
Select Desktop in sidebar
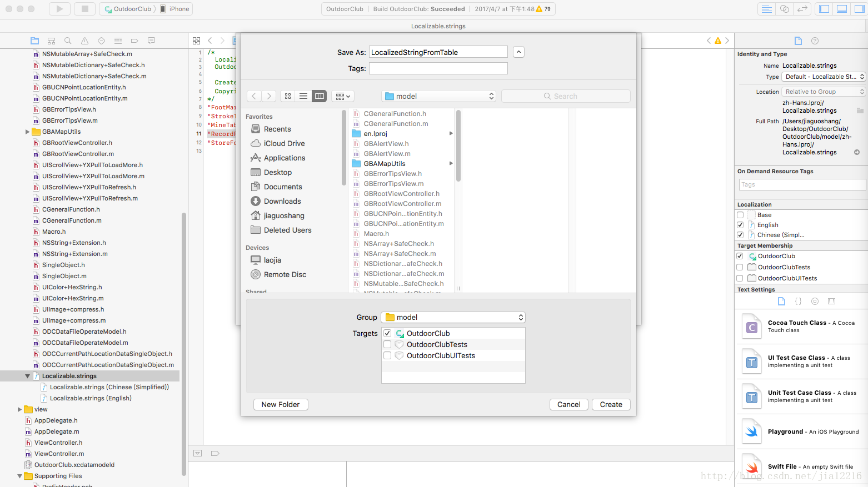pyautogui.click(x=271, y=172)
